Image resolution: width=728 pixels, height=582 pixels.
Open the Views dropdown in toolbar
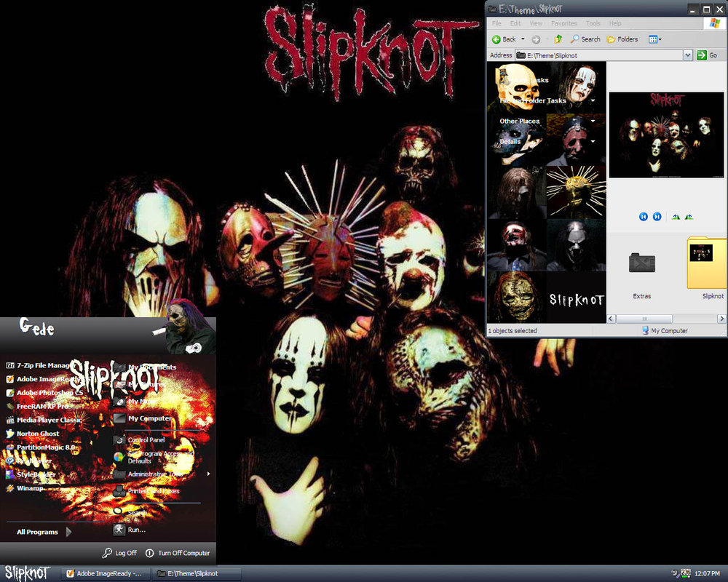coord(655,39)
